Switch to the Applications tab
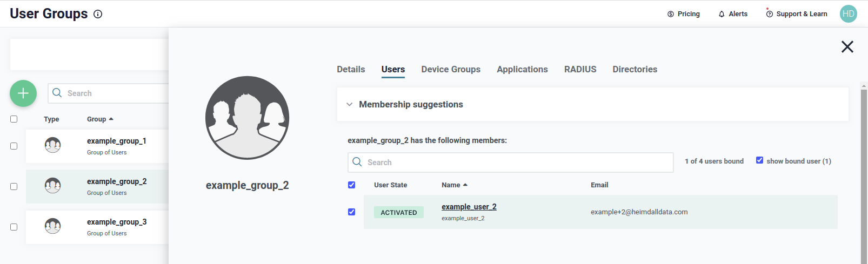This screenshot has width=868, height=264. point(522,69)
